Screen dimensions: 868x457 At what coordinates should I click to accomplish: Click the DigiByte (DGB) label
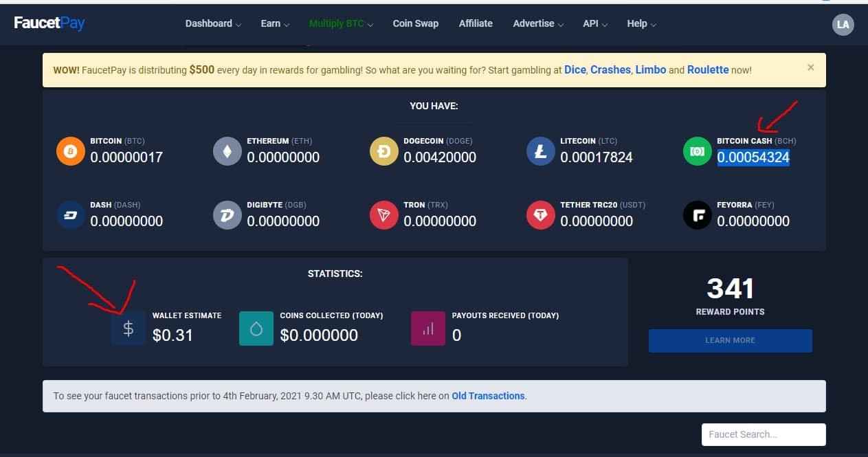point(276,205)
